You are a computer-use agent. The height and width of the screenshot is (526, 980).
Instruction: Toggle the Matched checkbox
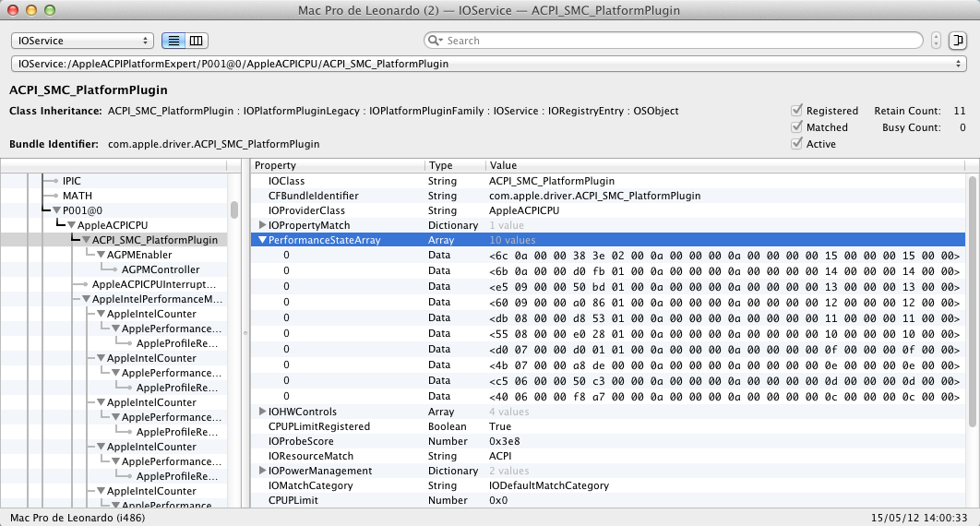(x=797, y=126)
